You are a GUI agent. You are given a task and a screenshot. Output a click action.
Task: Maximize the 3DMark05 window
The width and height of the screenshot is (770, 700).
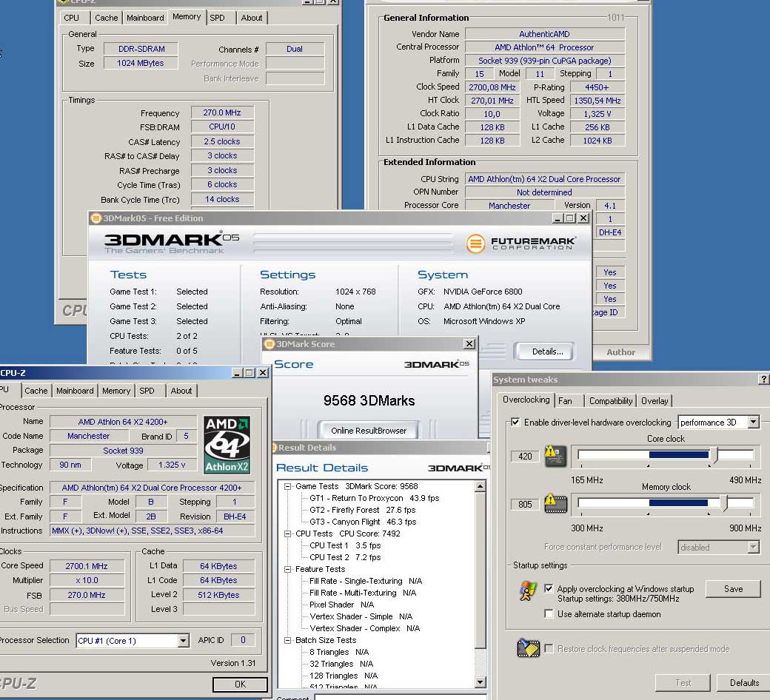(x=570, y=218)
